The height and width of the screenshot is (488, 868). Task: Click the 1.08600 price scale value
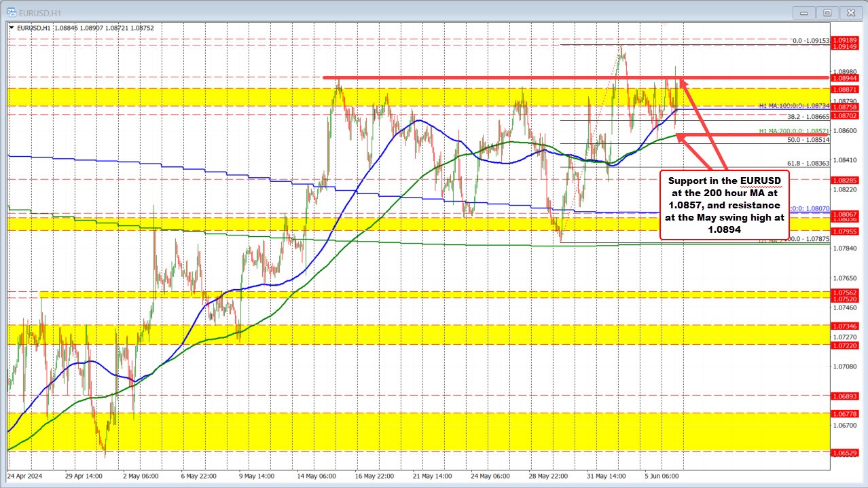(845, 130)
